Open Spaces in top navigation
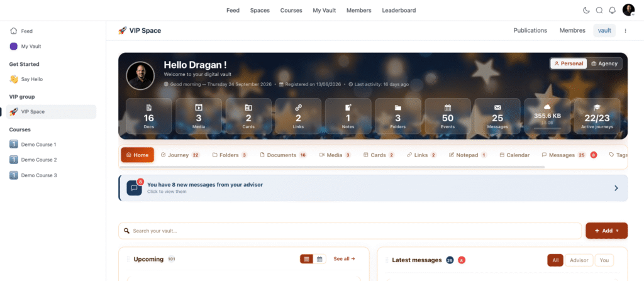644x281 pixels. (260, 10)
